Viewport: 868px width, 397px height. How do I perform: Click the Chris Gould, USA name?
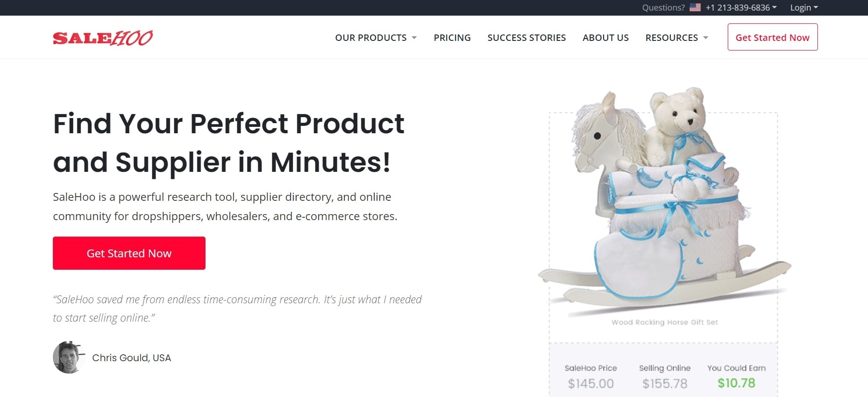(131, 357)
